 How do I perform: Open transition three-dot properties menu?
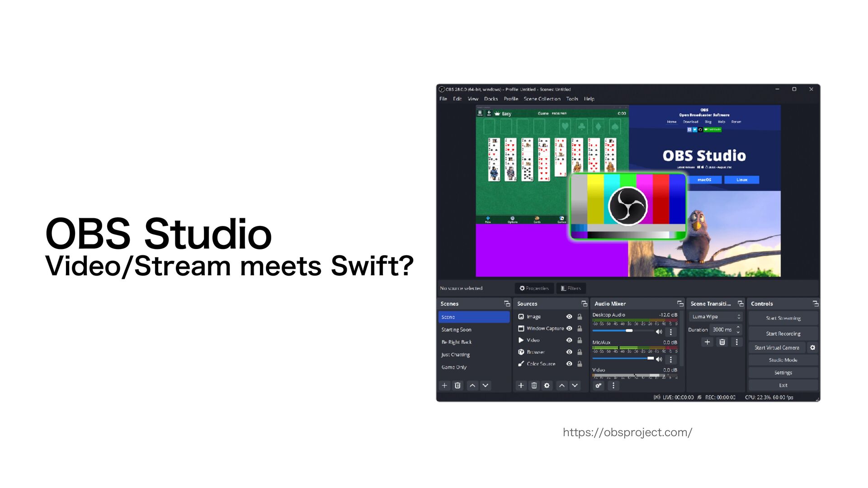coord(736,342)
